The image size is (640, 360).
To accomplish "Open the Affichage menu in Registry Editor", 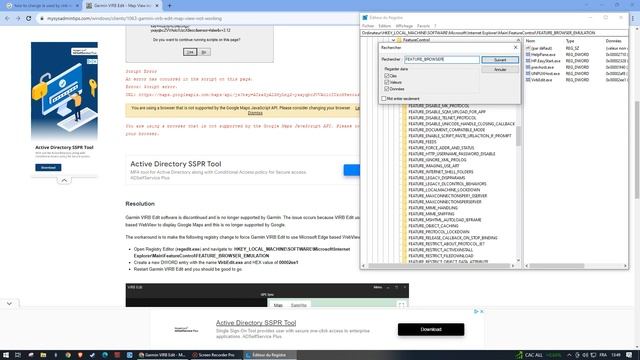I will (404, 26).
